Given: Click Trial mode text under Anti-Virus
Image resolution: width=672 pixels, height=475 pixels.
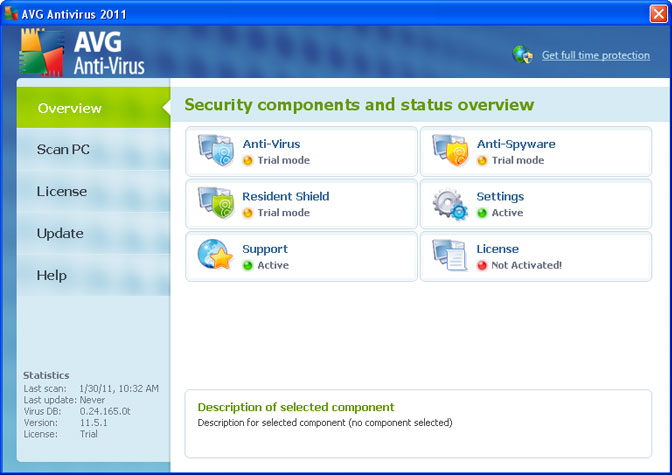Looking at the screenshot, I should [284, 160].
